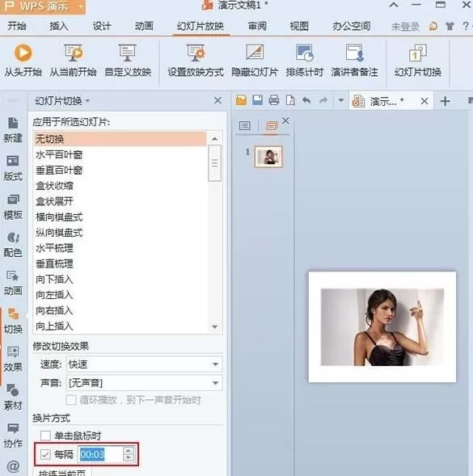Open sidebar Materials (素材) panel

13,398
